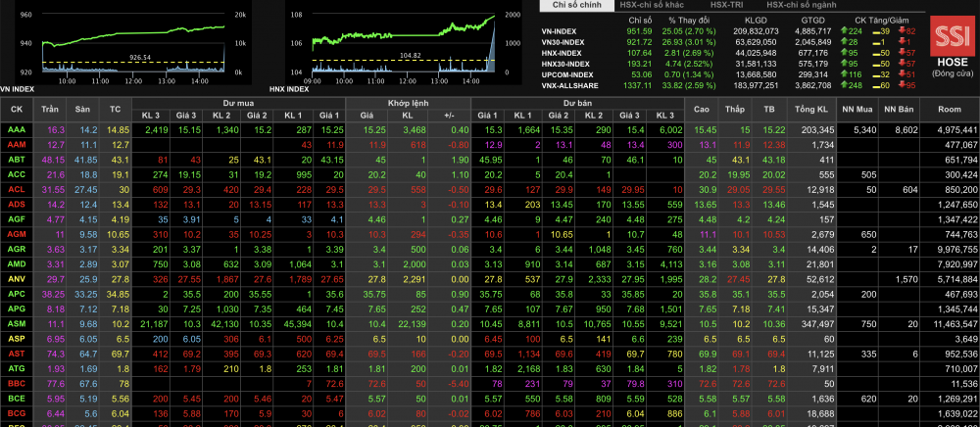Screen dimensions: 980x427
Task: Open the HSX-TRI tab
Action: tap(725, 6)
